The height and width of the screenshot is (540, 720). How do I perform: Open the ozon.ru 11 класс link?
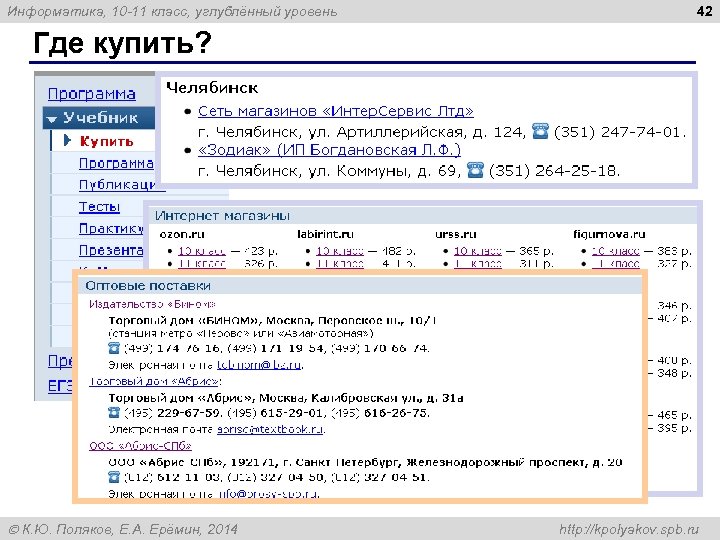pyautogui.click(x=202, y=264)
